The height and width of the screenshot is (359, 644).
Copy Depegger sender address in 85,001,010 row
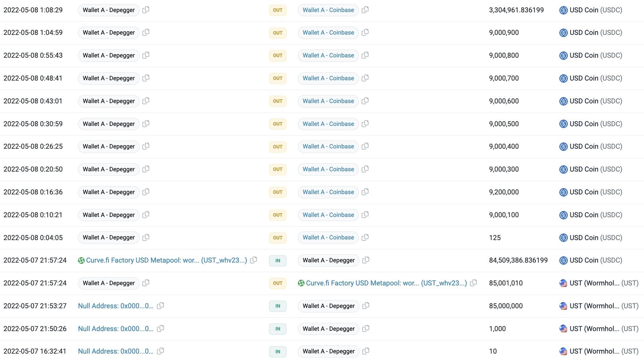click(x=146, y=283)
